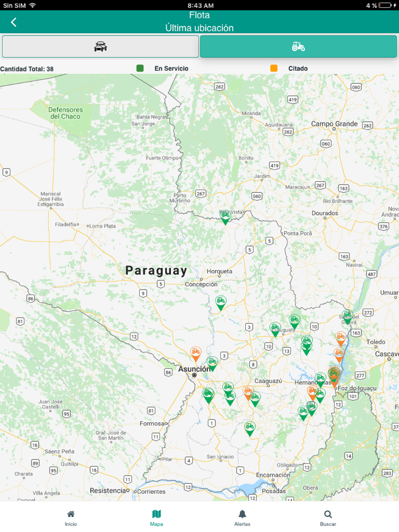Tap green tractor marker south of San Ignacio road junction

[250, 429]
